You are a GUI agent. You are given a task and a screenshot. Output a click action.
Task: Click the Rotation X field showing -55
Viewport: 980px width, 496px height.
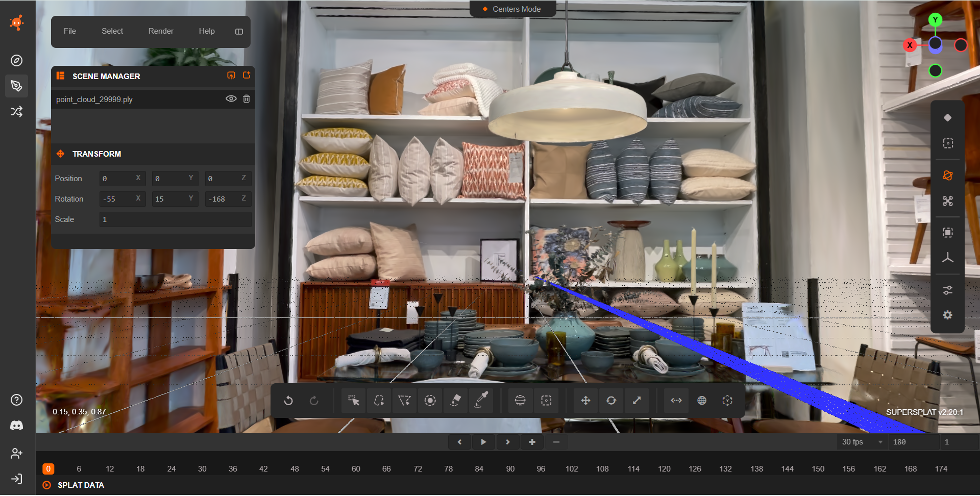point(122,199)
